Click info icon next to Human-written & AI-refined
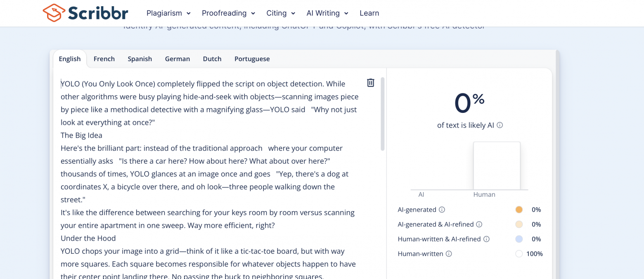Viewport: 644px width, 279px height. tap(486, 239)
